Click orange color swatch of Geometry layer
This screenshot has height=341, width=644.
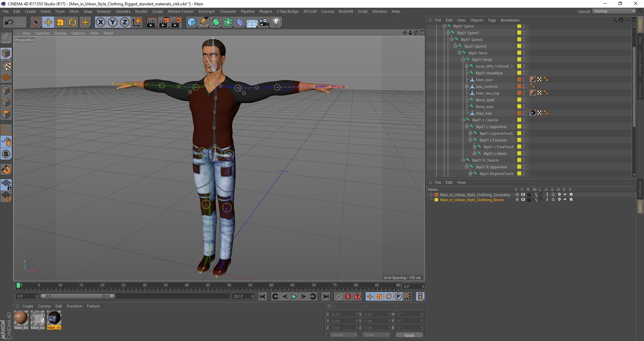(x=436, y=195)
